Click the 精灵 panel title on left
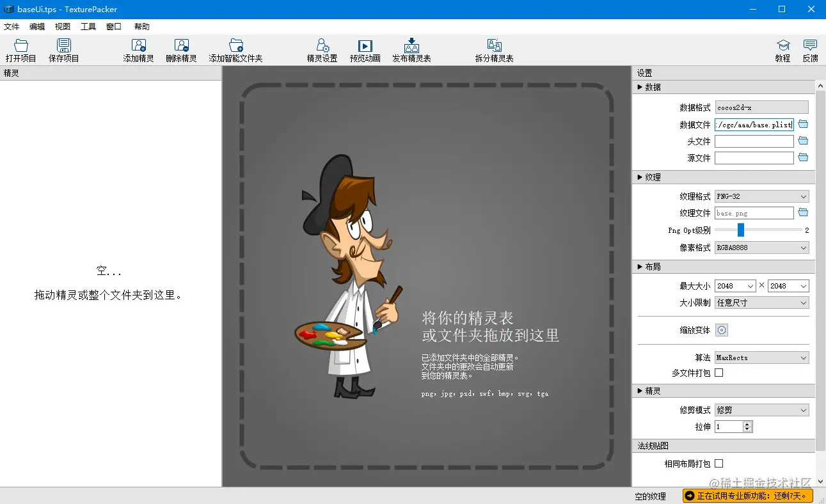Viewport: 826px width, 504px height. tap(12, 73)
